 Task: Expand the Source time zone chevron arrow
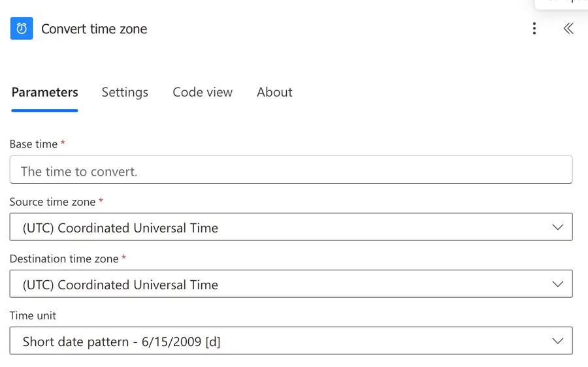(557, 227)
